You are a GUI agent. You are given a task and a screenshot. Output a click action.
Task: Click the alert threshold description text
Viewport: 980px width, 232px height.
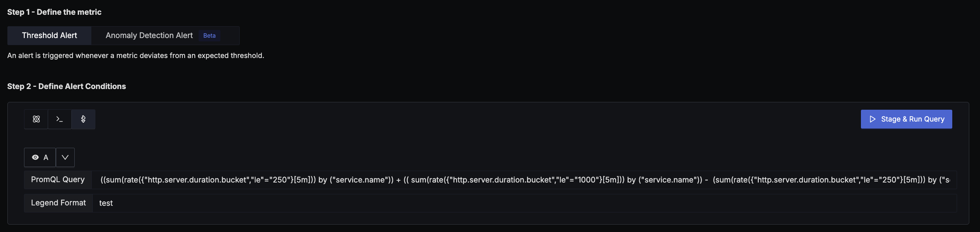[136, 55]
